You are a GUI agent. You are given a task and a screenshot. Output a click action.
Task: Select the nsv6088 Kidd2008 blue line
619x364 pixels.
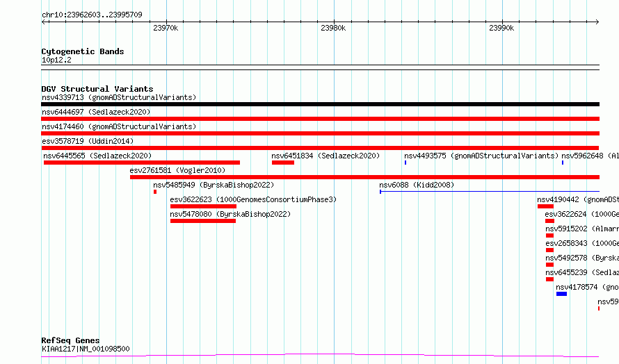[490, 192]
